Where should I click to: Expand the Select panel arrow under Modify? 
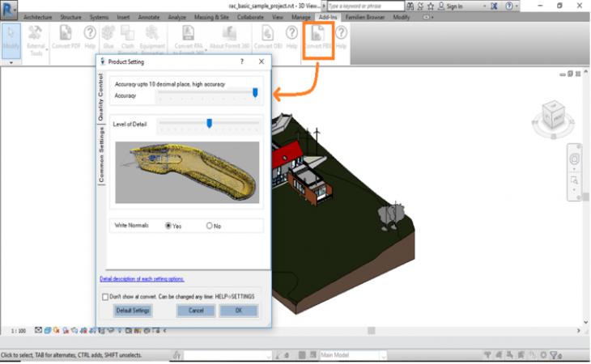coord(11,62)
